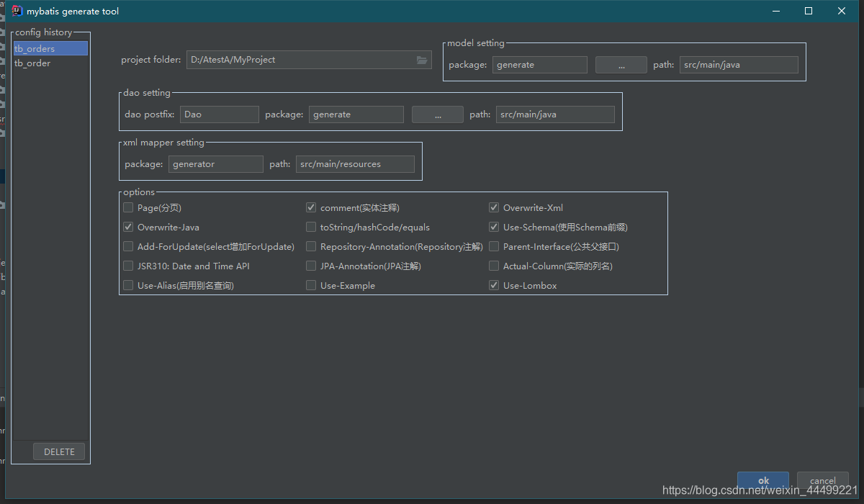
Task: Disable the comment(实体注释) option
Action: tap(310, 207)
